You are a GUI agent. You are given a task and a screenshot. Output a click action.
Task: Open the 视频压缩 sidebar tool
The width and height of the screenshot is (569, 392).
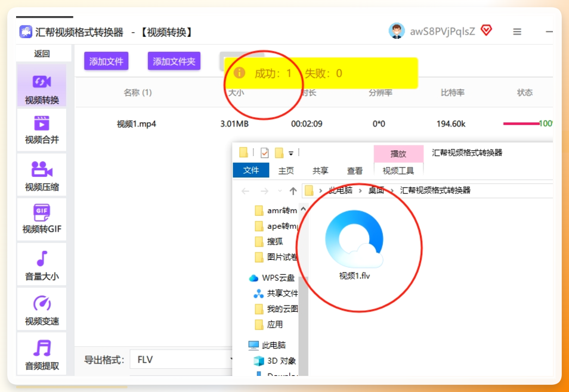[42, 175]
